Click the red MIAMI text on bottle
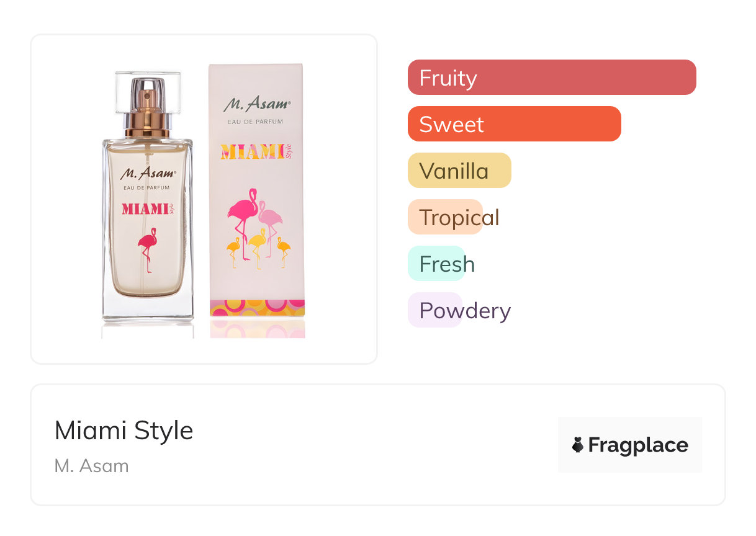This screenshot has height=536, width=756. [x=145, y=208]
